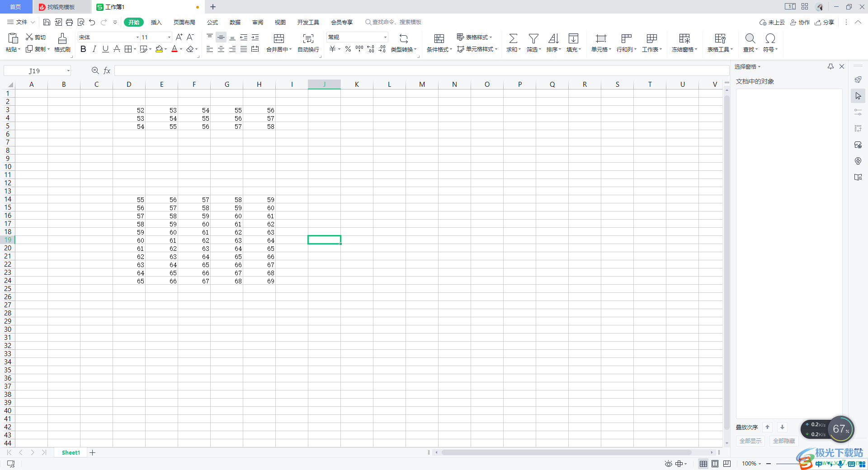868x470 pixels.
Task: Click the Symbol (符号) omega icon
Action: tap(770, 38)
